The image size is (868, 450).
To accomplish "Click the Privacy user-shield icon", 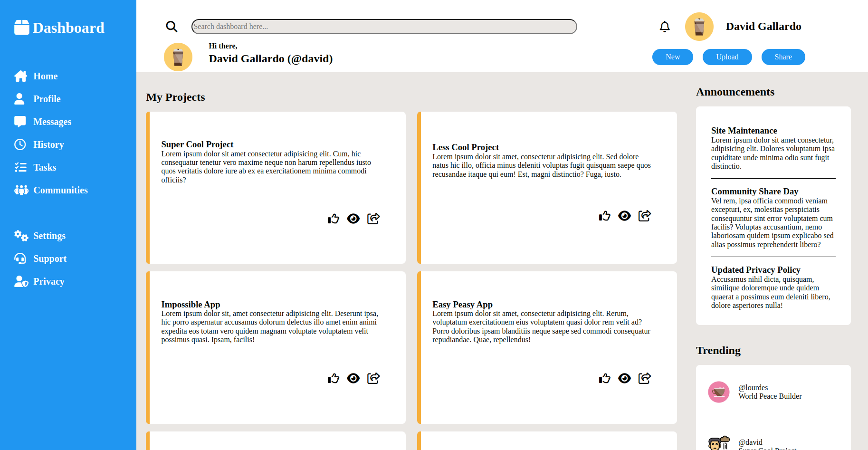I will click(x=21, y=281).
